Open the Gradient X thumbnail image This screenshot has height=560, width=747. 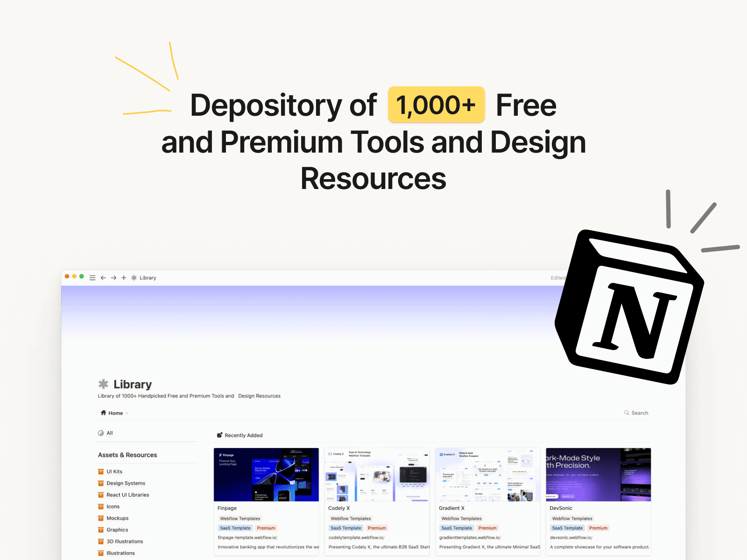tap(487, 475)
